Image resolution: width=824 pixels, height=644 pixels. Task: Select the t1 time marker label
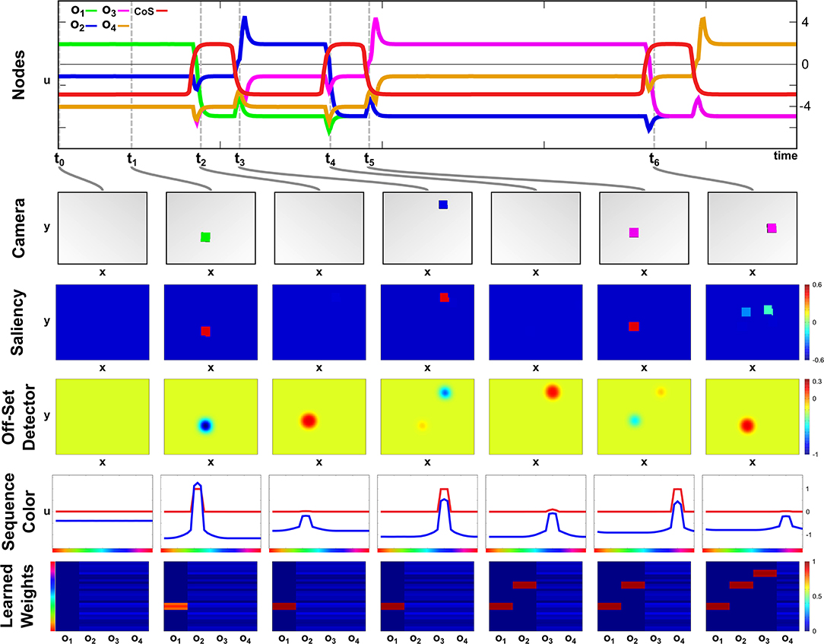(x=132, y=158)
